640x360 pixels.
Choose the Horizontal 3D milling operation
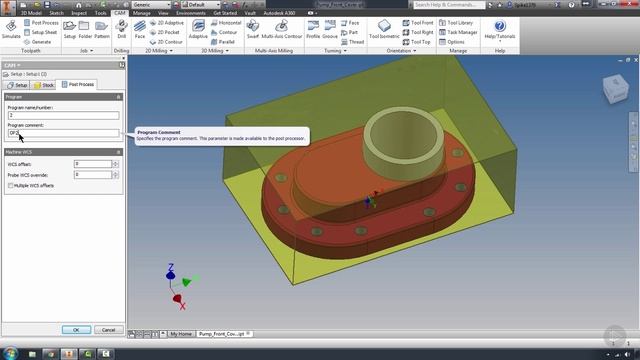pyautogui.click(x=226, y=23)
